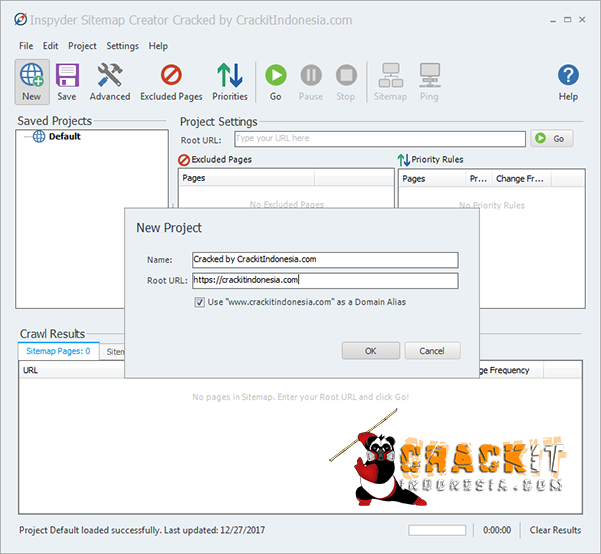The height and width of the screenshot is (554, 601).
Task: Select the Default saved project
Action: [64, 136]
